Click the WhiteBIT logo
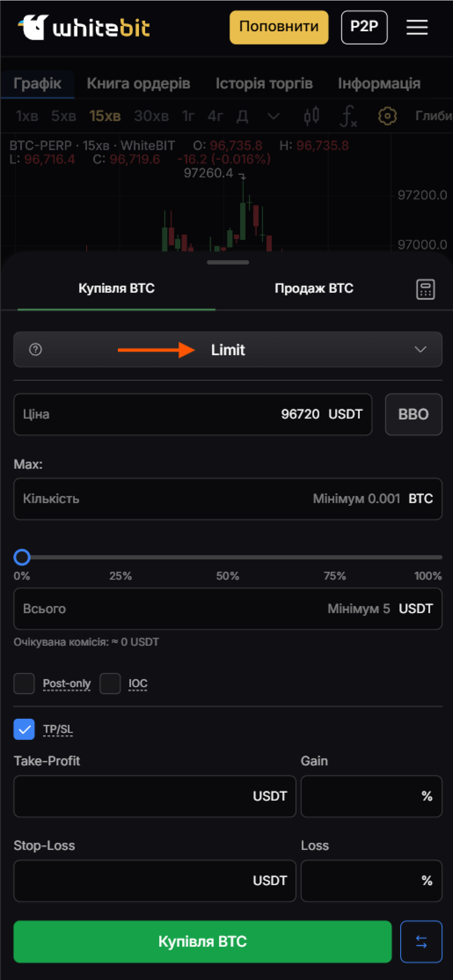Viewport: 453px width, 980px height. coord(84,27)
